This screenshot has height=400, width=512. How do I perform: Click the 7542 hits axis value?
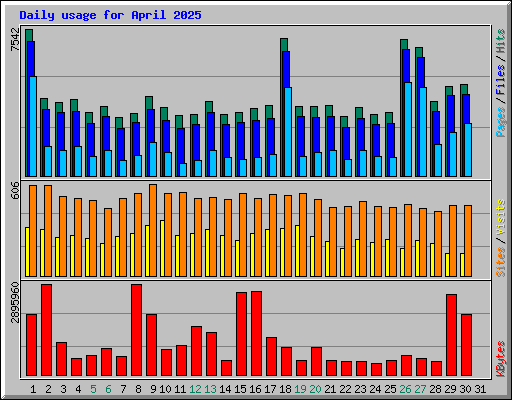click(15, 40)
